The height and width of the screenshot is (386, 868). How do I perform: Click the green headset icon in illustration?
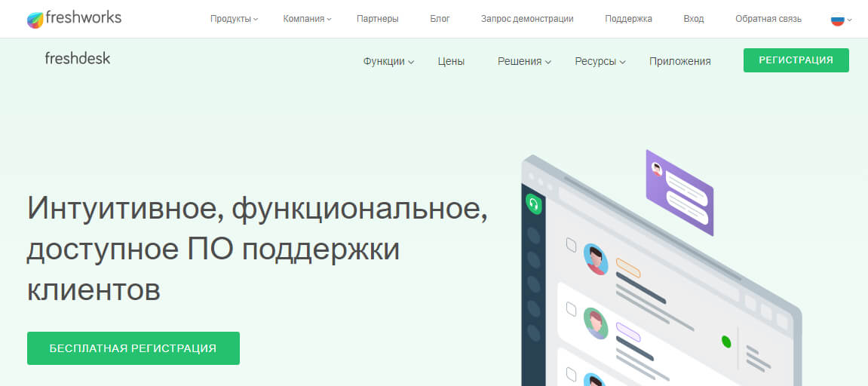pyautogui.click(x=534, y=204)
